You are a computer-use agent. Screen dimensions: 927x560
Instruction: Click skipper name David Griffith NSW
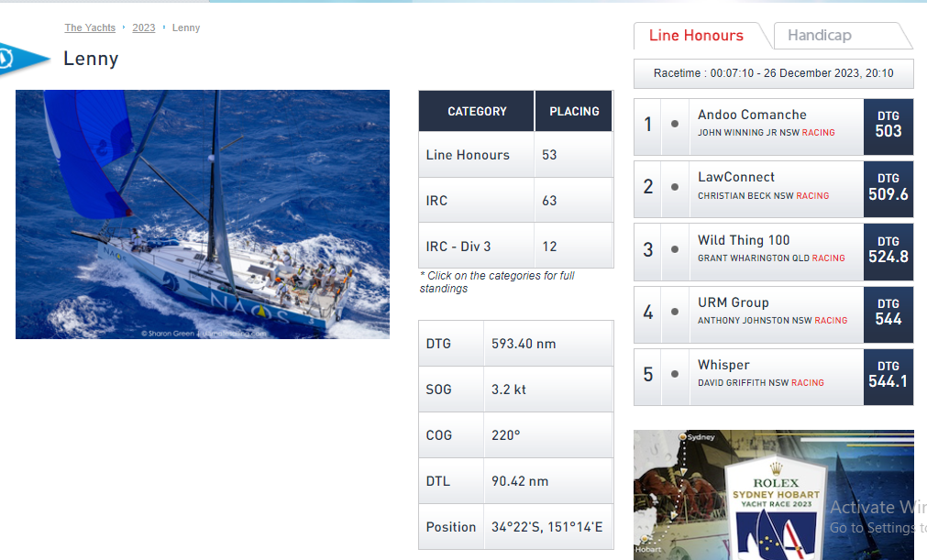pyautogui.click(x=743, y=383)
